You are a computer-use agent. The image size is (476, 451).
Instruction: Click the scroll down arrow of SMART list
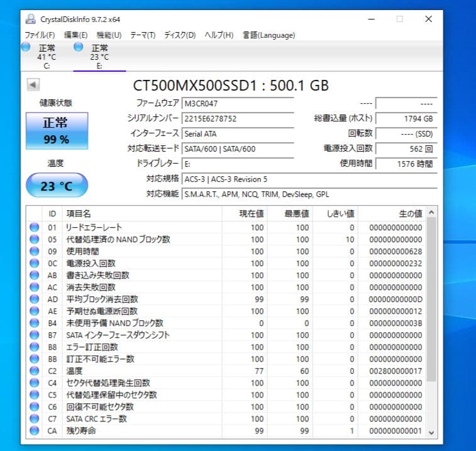431,433
